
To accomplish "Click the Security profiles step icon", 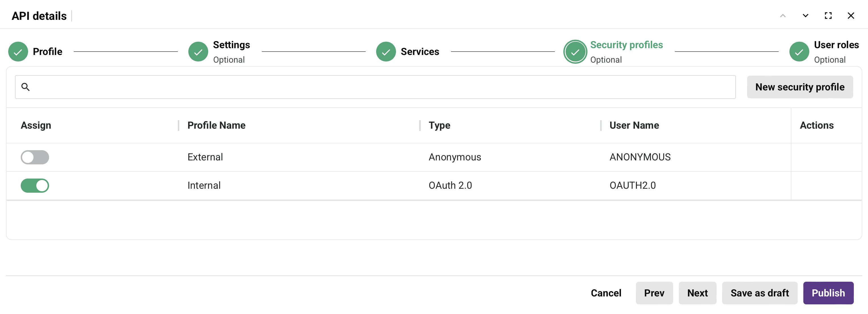I will 575,51.
